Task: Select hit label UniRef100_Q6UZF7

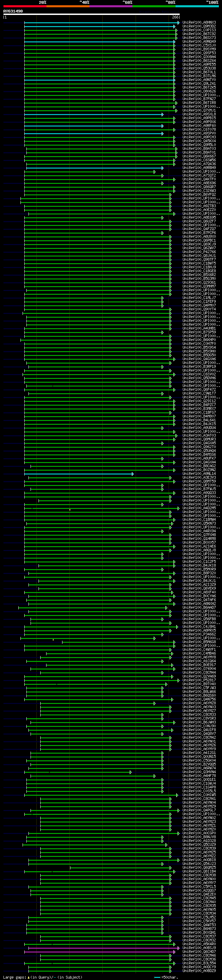Action: [x=199, y=221]
